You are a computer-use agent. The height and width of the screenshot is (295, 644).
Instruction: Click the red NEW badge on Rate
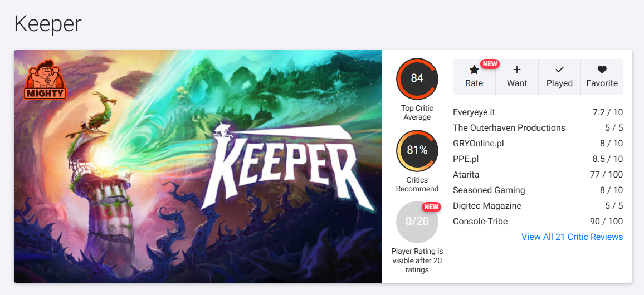[490, 64]
